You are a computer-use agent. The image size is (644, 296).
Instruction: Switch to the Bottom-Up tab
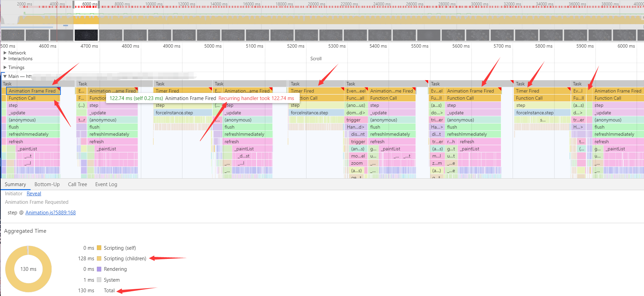pyautogui.click(x=47, y=184)
